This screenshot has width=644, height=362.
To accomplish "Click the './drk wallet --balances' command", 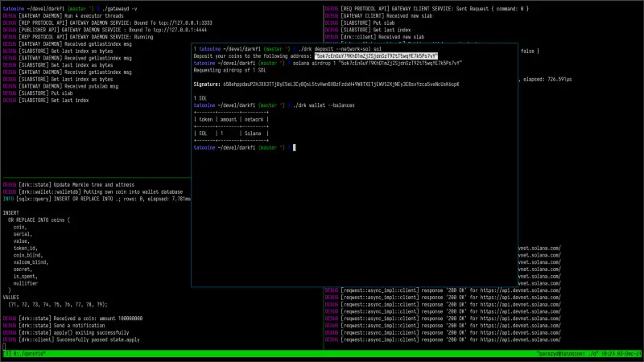I will (324, 105).
